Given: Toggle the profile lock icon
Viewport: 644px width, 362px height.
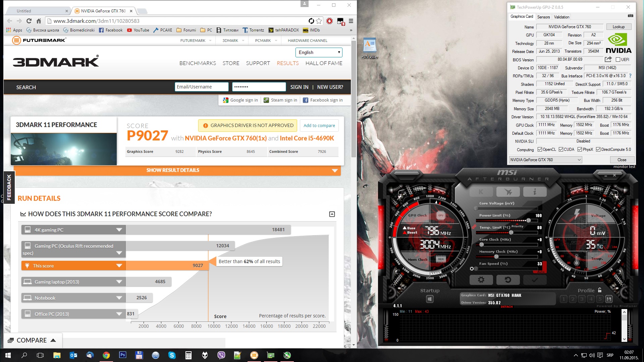Looking at the screenshot, I should click(600, 290).
